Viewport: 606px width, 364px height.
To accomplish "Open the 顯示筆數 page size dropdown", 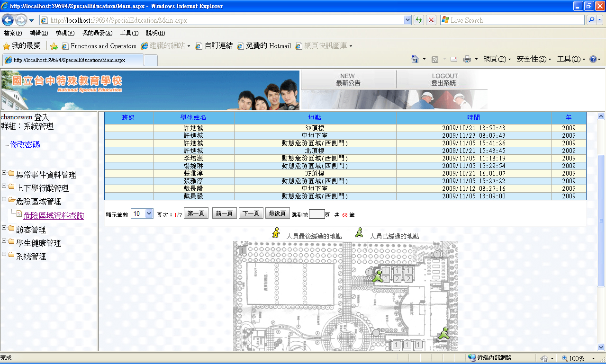I will (x=142, y=213).
